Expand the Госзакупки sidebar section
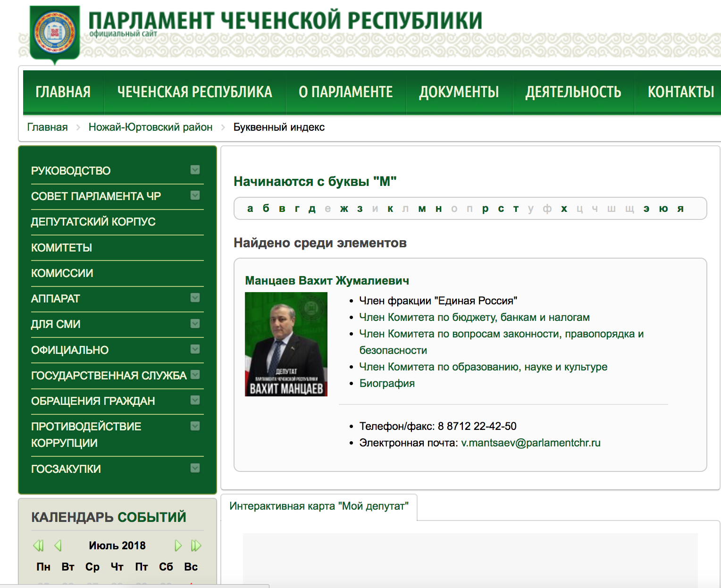Screen dimensions: 721x588 tap(195, 468)
